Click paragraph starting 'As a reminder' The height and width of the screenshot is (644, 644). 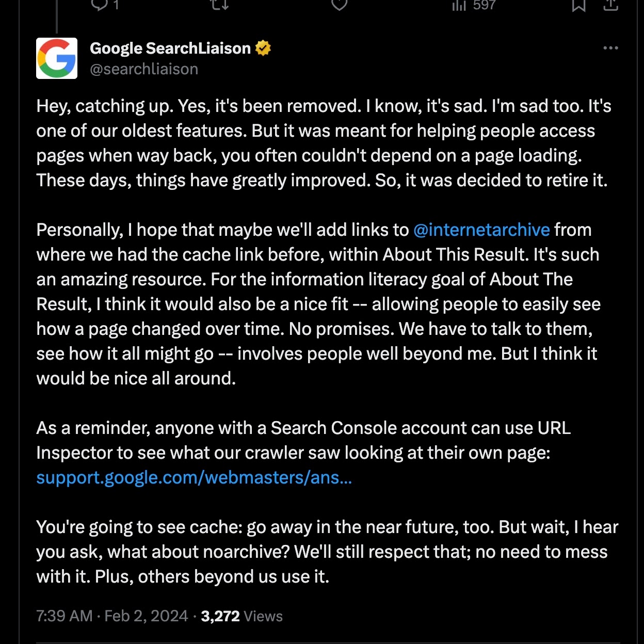click(303, 440)
